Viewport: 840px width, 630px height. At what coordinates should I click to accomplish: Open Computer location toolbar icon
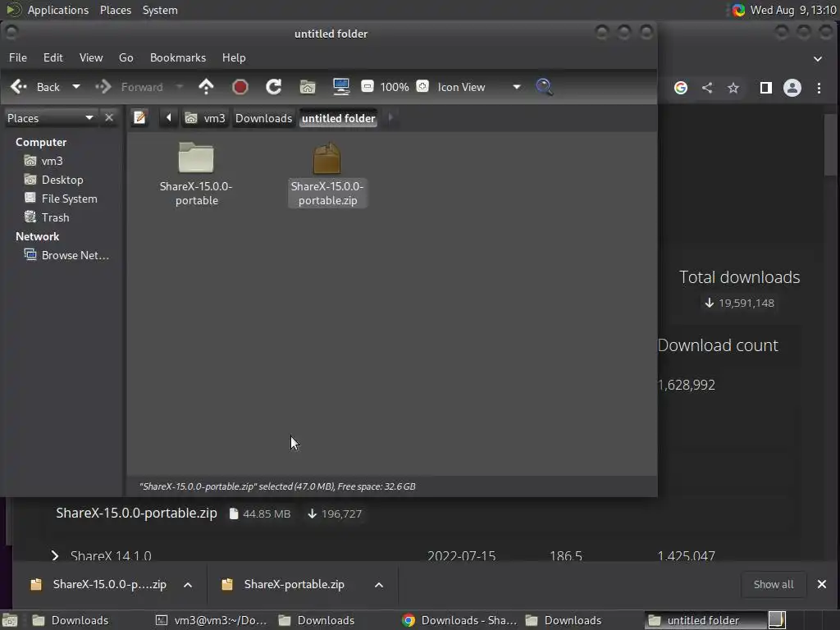(x=341, y=87)
